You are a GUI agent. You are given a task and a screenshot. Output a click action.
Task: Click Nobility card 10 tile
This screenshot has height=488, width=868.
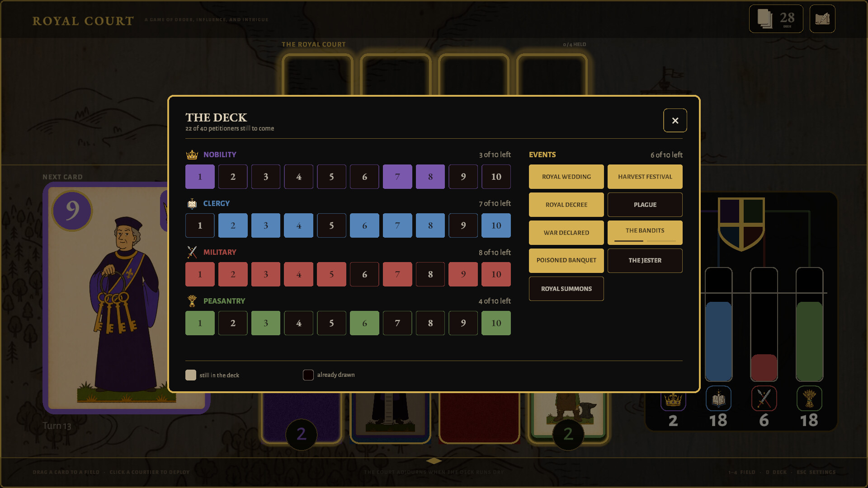tap(496, 177)
